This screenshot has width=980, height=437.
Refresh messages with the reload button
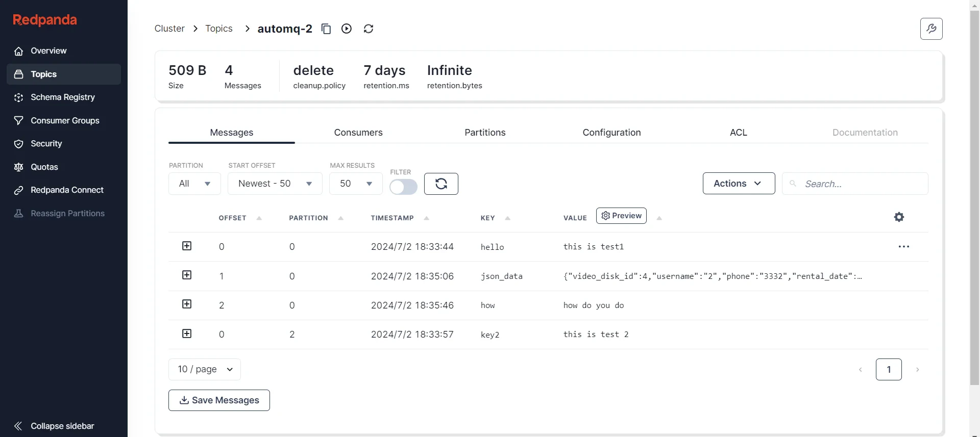[x=441, y=184]
